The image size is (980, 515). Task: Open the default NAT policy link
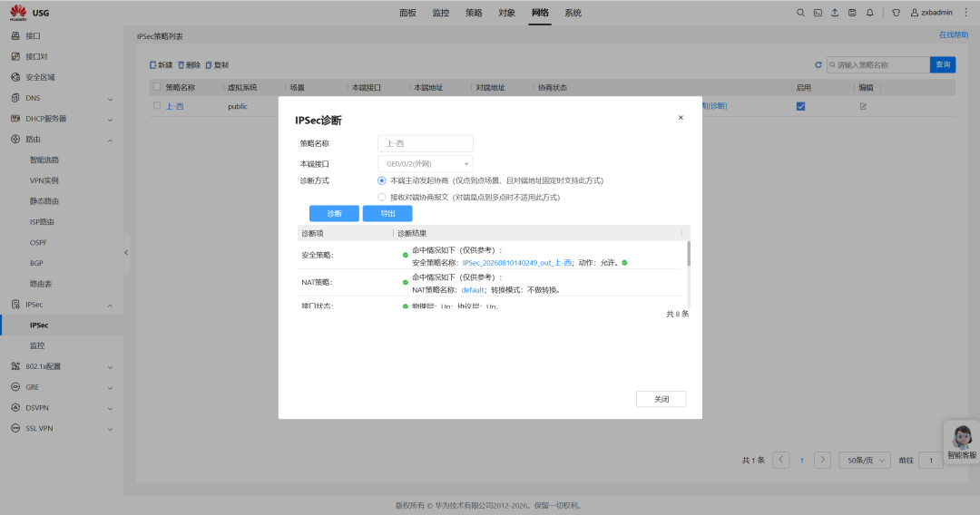coord(473,289)
